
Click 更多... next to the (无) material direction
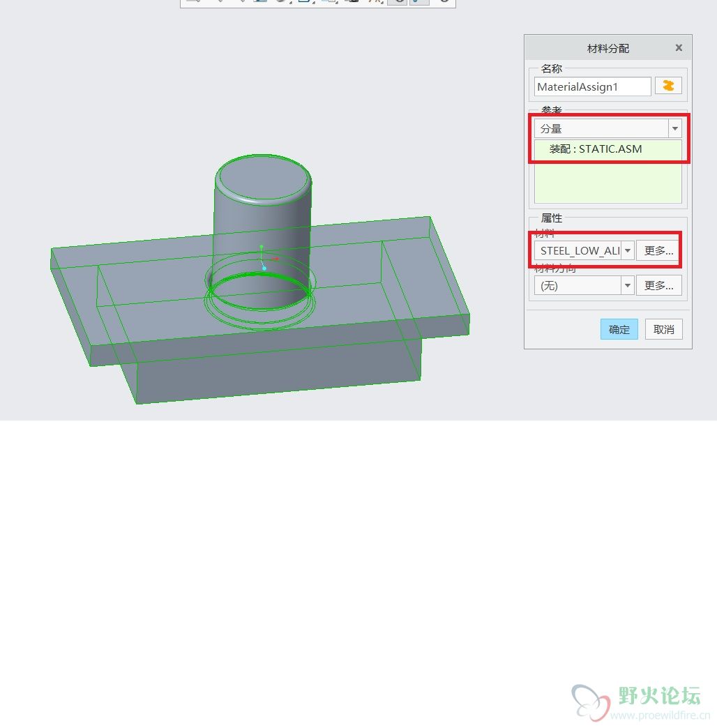click(658, 285)
